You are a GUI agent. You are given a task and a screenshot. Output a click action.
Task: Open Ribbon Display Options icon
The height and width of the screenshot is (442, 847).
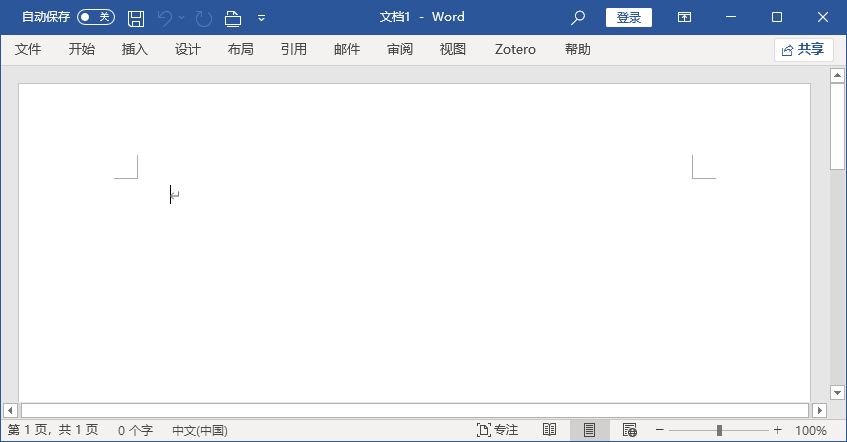(x=684, y=17)
